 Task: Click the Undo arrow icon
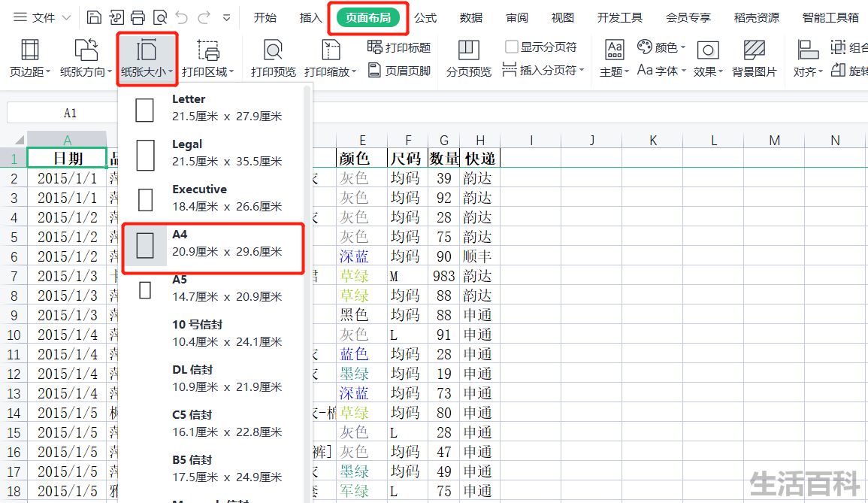(182, 18)
